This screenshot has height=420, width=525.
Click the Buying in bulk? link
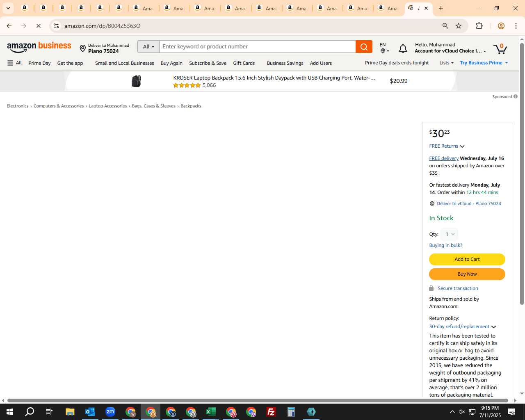(x=446, y=245)
